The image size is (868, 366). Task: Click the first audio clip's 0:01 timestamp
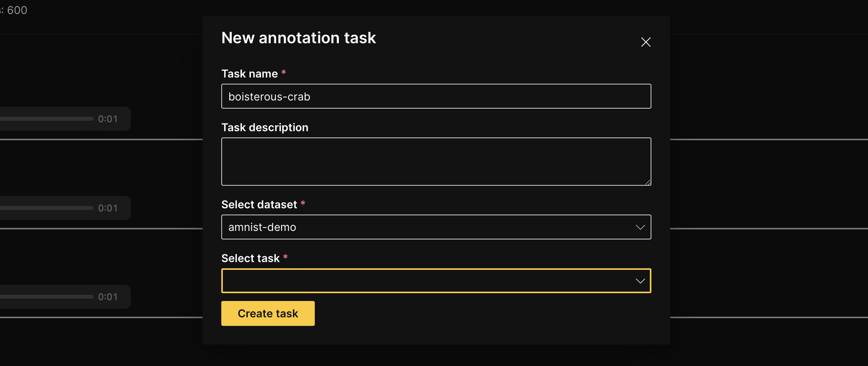click(x=108, y=119)
